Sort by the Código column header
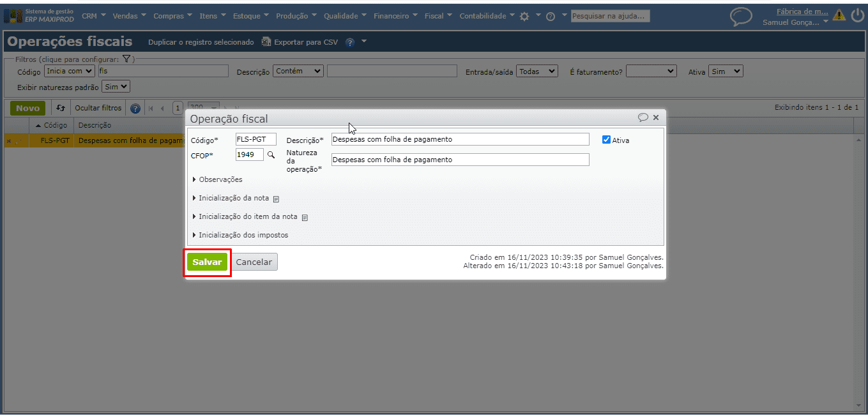Image resolution: width=868 pixels, height=415 pixels. 51,125
